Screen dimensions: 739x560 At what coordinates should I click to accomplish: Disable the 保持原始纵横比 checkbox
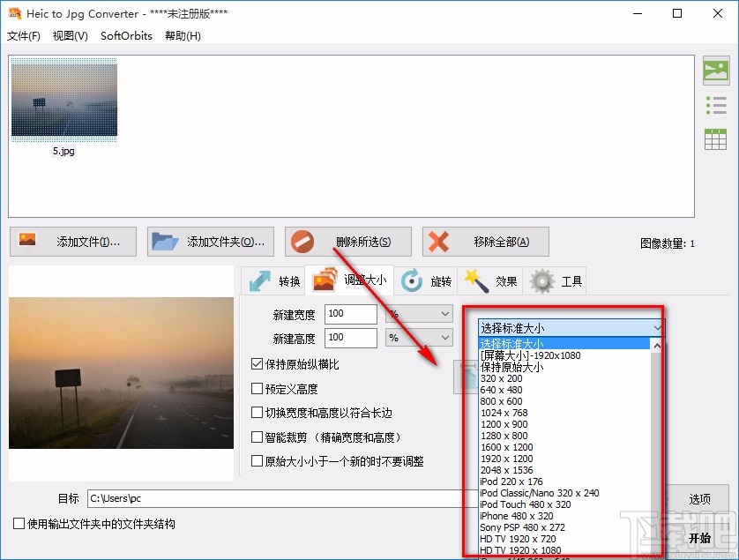tap(255, 365)
